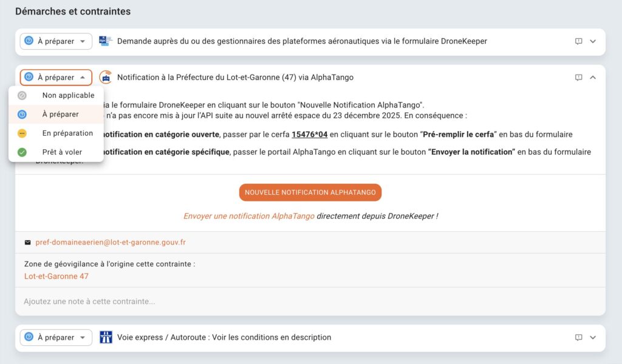Open the Lot-et-Garonne 47 géovigilance link
This screenshot has height=364, width=622.
tap(56, 276)
